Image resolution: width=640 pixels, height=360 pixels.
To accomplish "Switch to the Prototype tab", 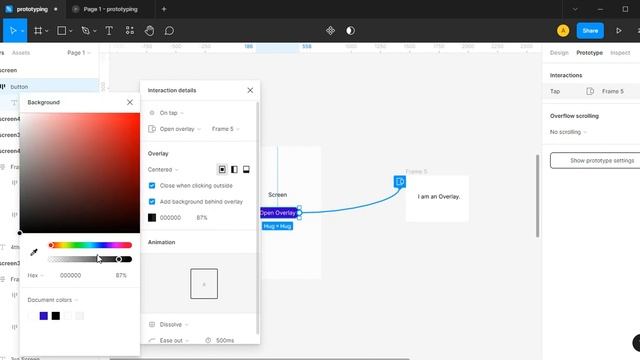I will pyautogui.click(x=589, y=53).
